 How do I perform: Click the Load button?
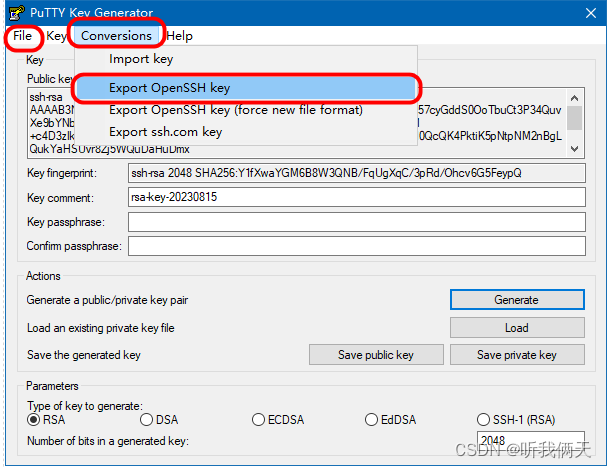[x=517, y=328]
